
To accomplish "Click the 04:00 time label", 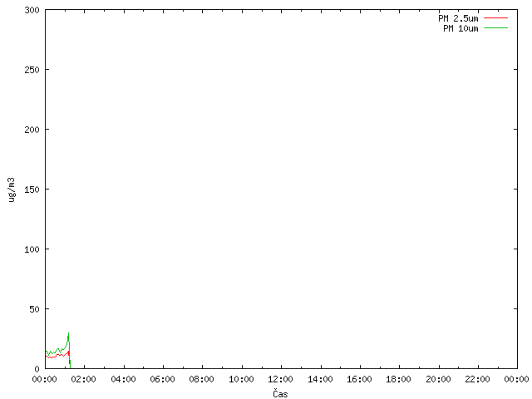I will pyautogui.click(x=123, y=379).
